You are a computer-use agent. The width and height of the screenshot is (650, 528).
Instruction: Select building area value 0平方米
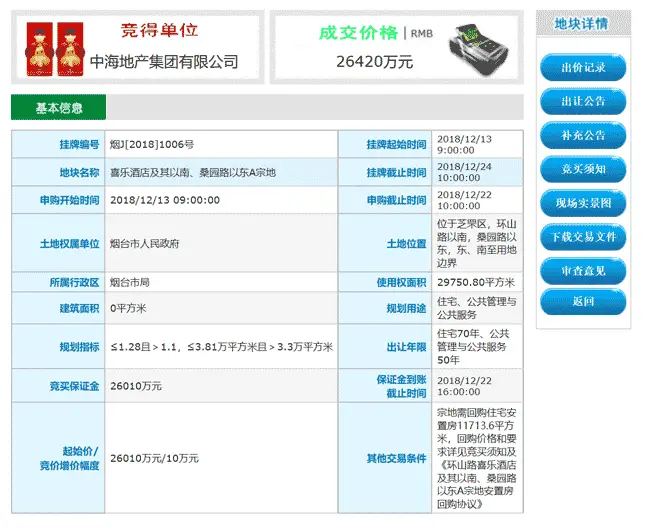pyautogui.click(x=128, y=308)
